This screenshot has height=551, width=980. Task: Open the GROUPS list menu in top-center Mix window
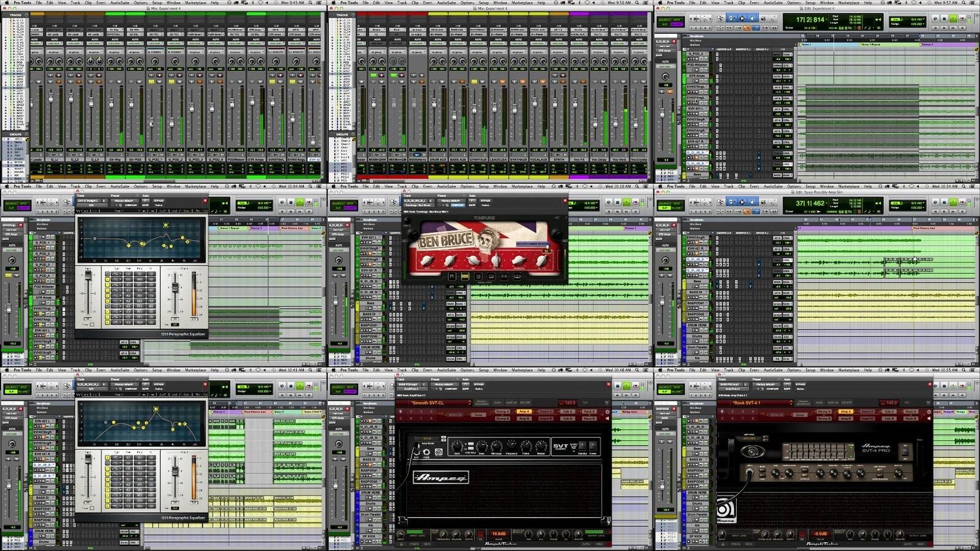click(x=353, y=134)
